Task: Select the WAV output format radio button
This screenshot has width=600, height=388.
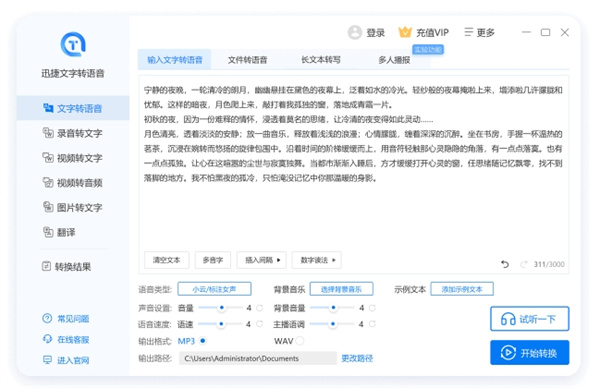Action: 300,341
